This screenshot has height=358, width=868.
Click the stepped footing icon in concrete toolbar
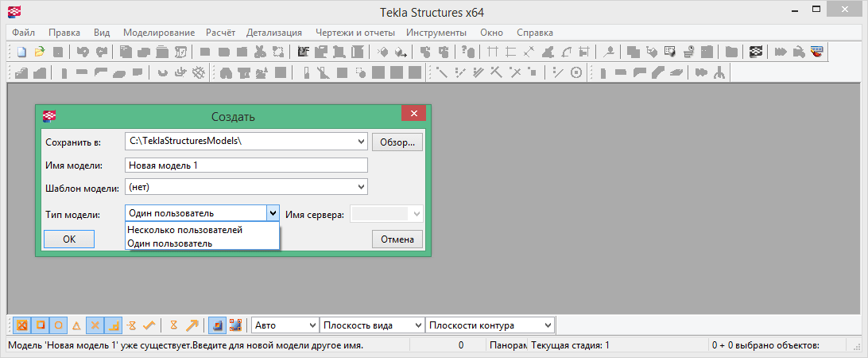(21, 72)
